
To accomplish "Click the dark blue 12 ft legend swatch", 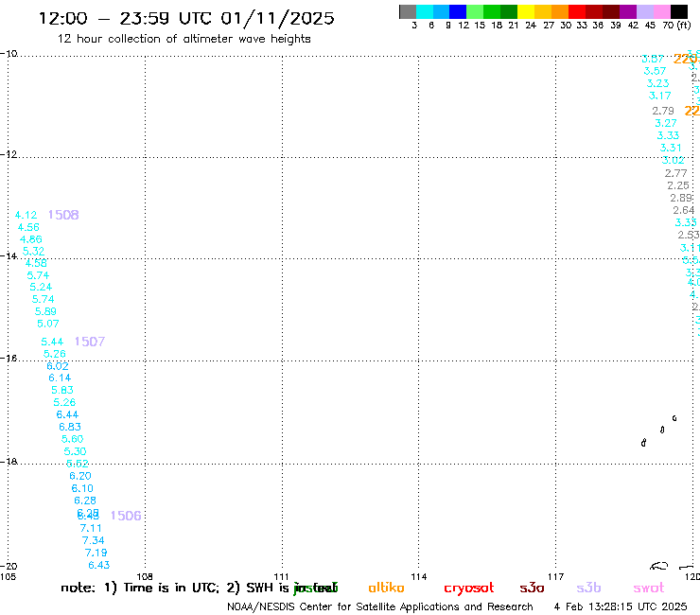I will 459,11.
